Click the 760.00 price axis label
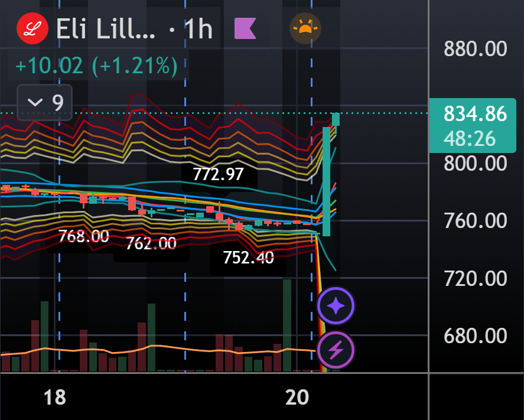This screenshot has width=524, height=420. tap(475, 221)
